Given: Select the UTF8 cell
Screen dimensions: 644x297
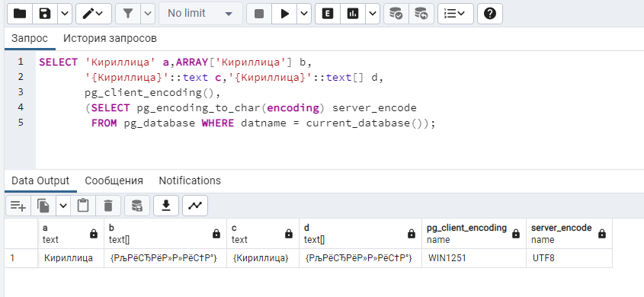Looking at the screenshot, I should tap(569, 258).
